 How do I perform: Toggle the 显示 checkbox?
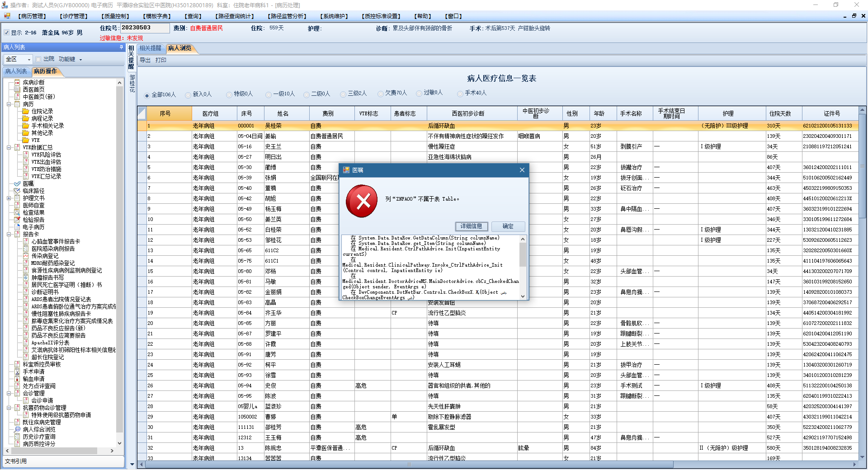click(6, 33)
